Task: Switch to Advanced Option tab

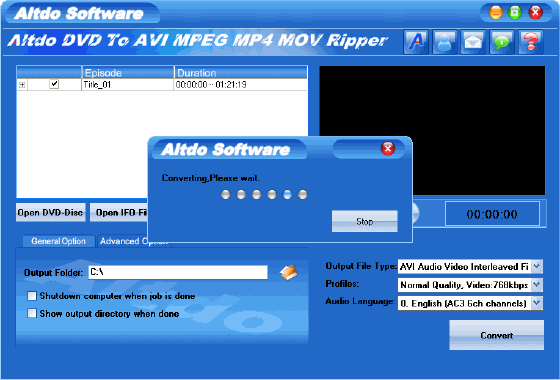Action: [x=123, y=241]
